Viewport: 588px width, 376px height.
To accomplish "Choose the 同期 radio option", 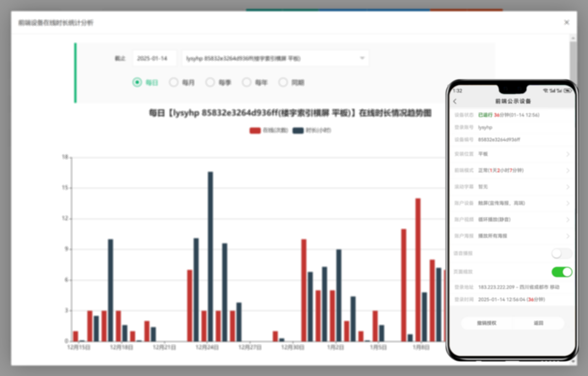I will (x=283, y=83).
